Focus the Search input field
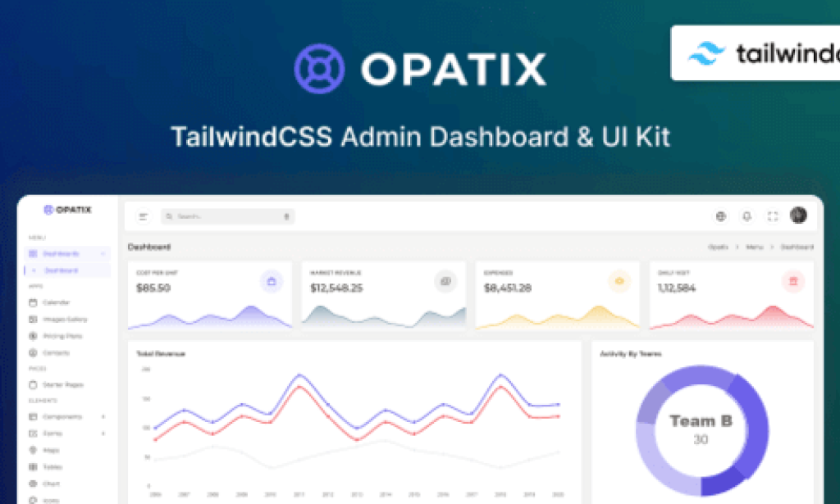 point(228,216)
